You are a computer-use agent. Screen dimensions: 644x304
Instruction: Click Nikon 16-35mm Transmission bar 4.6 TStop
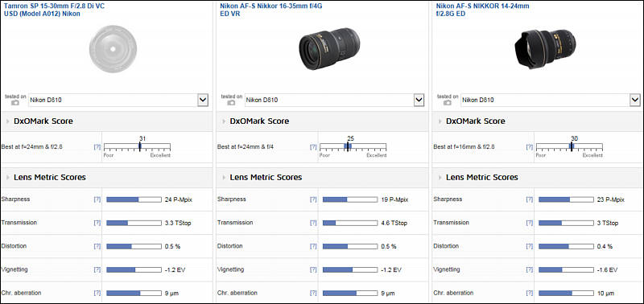click(350, 223)
